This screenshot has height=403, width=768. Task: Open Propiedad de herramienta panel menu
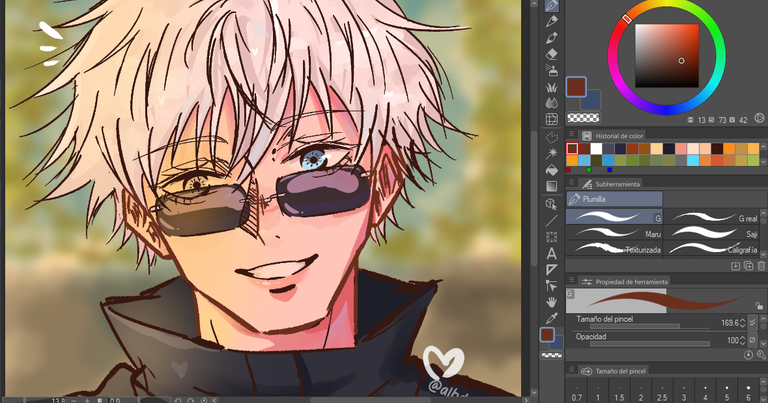point(571,280)
